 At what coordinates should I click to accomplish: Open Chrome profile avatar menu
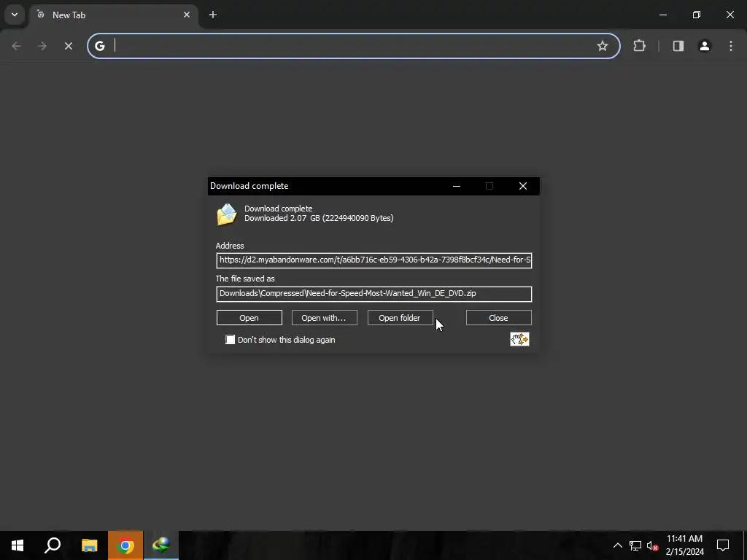pos(704,46)
